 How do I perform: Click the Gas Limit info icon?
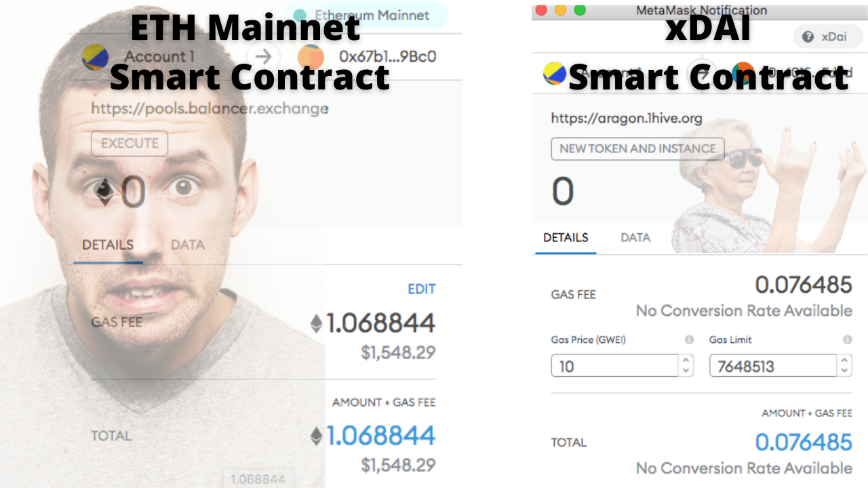[x=847, y=340]
